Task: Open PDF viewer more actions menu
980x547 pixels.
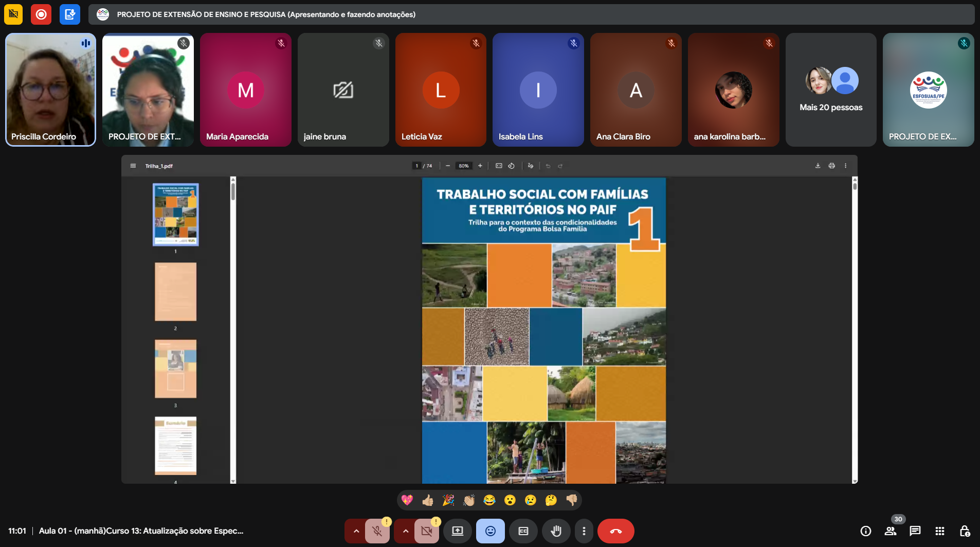Action: coord(845,166)
